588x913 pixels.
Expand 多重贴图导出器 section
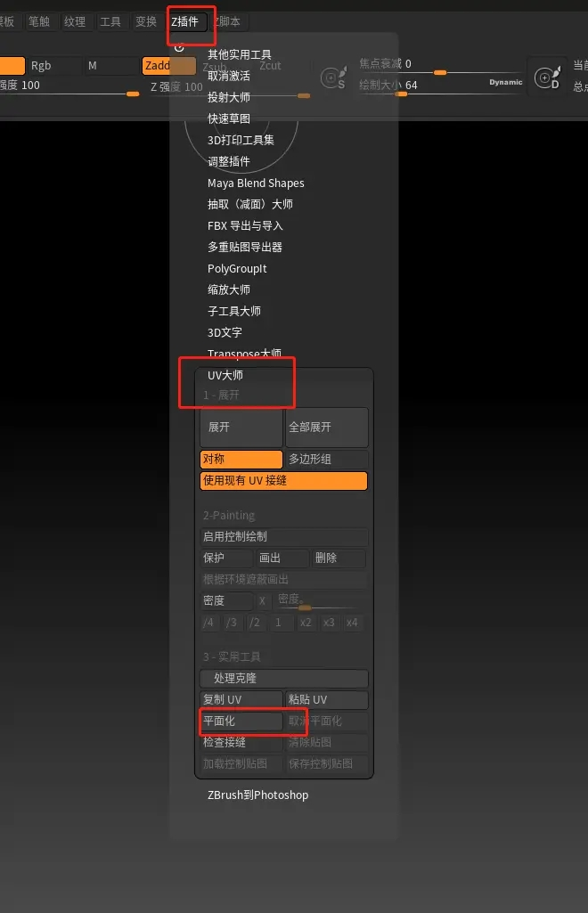point(244,248)
